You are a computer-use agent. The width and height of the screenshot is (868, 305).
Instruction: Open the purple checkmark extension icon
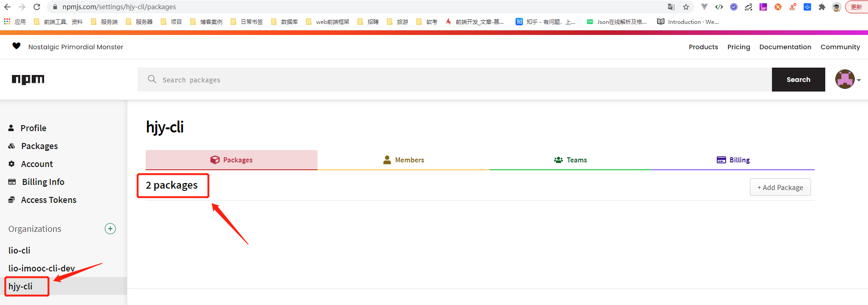[x=734, y=7]
